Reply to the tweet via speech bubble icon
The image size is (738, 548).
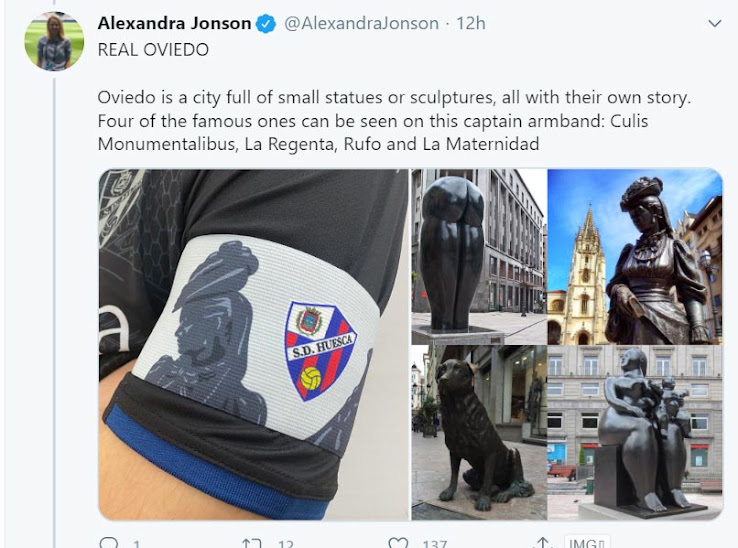point(109,543)
